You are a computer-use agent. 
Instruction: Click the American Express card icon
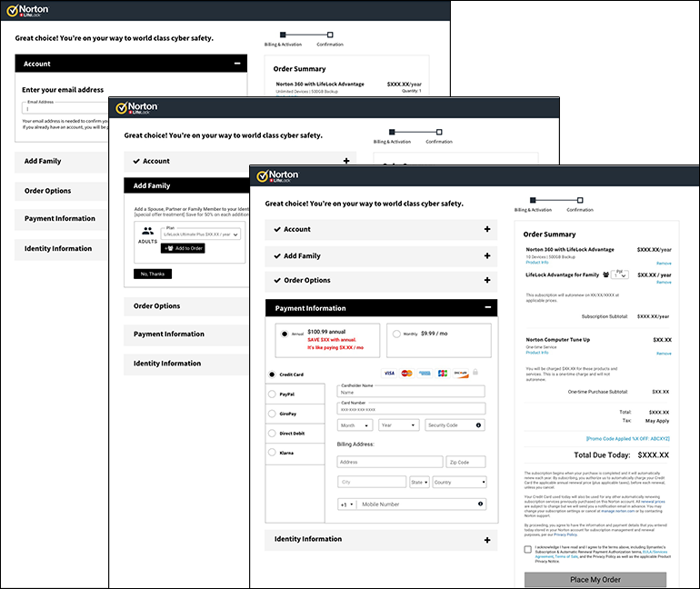click(x=425, y=373)
